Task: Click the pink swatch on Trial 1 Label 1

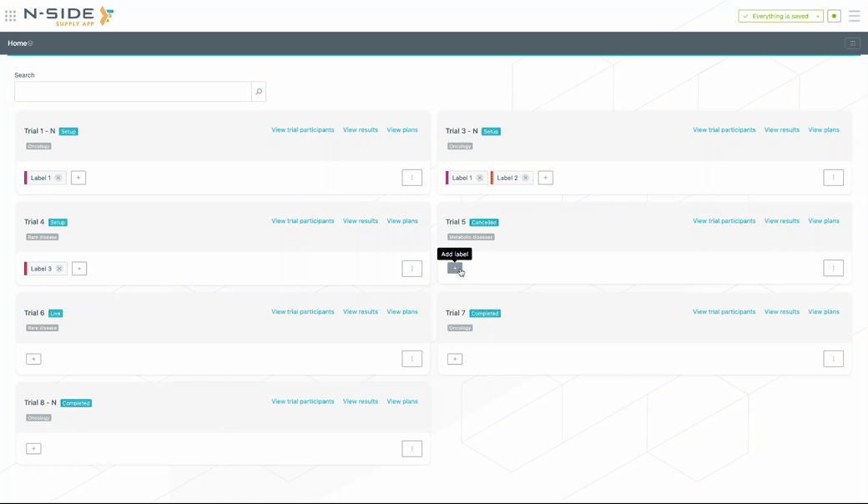Action: [26, 178]
